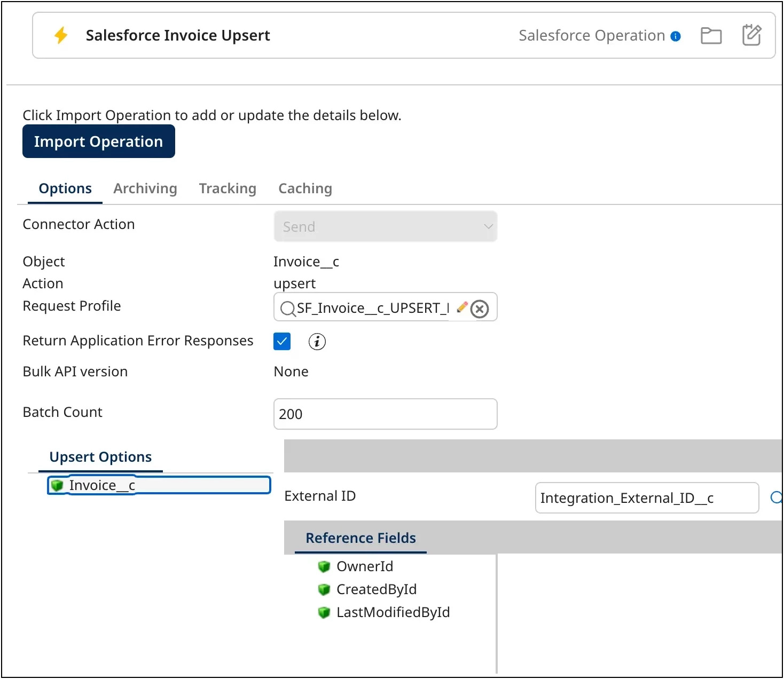This screenshot has width=784, height=679.
Task: Click the pencil icon in the Request Profile field
Action: 461,307
